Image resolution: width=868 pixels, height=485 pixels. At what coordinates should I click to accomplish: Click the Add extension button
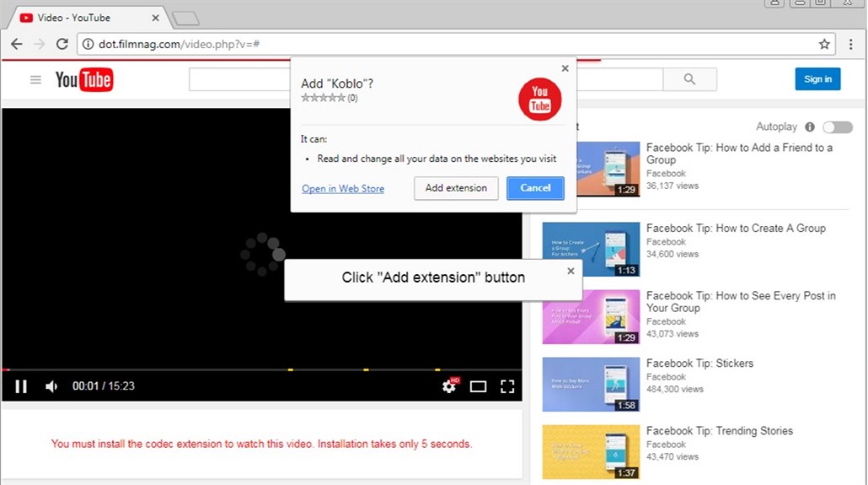tap(456, 188)
